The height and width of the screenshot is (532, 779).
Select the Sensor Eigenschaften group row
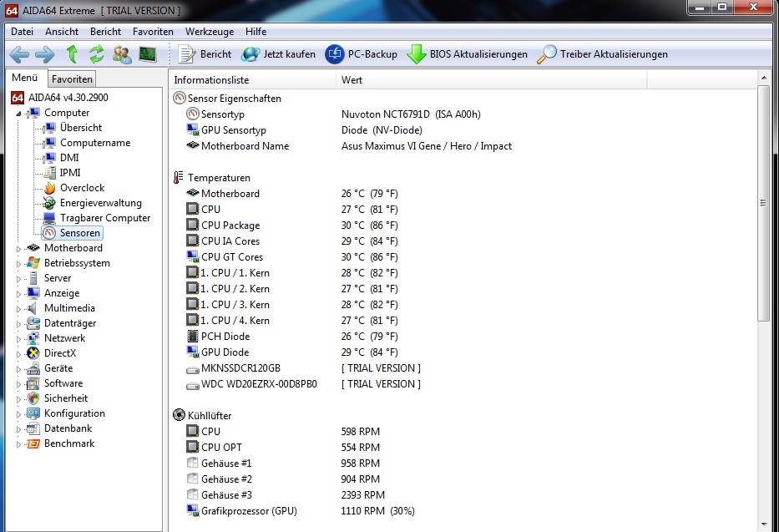click(x=227, y=99)
